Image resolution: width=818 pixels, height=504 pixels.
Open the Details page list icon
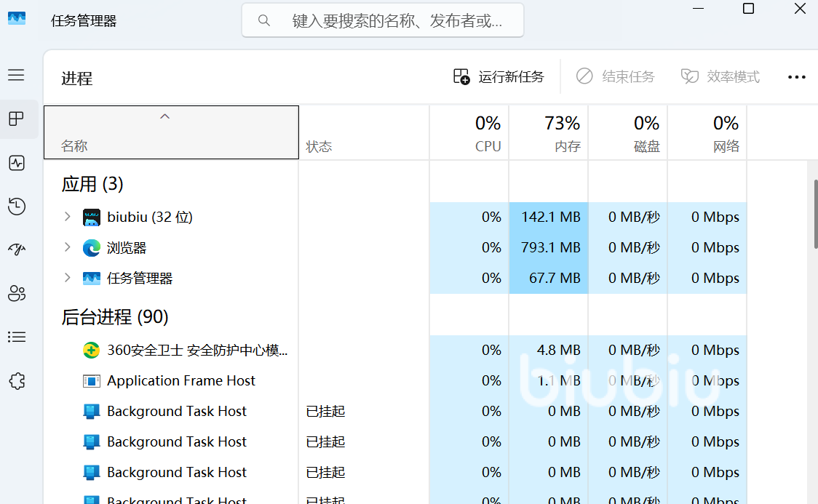point(16,337)
